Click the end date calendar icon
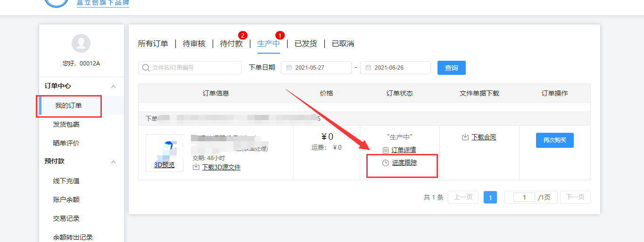Image resolution: width=644 pixels, height=242 pixels. point(368,68)
